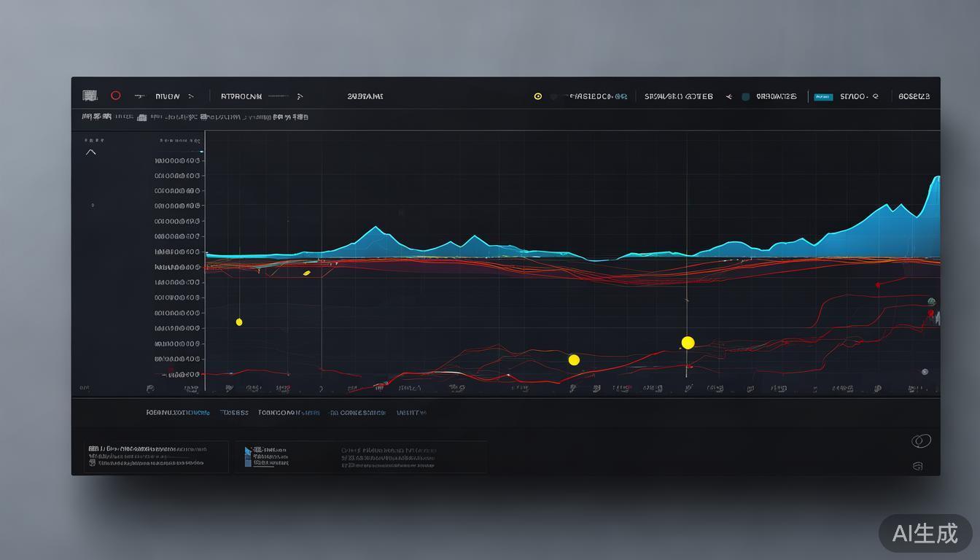Expand the first header dropdown arrow
This screenshot has height=560, width=980.
click(x=191, y=96)
